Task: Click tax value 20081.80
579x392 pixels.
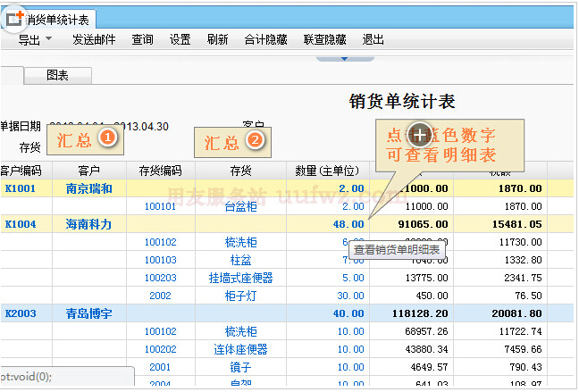Action: 517,313
